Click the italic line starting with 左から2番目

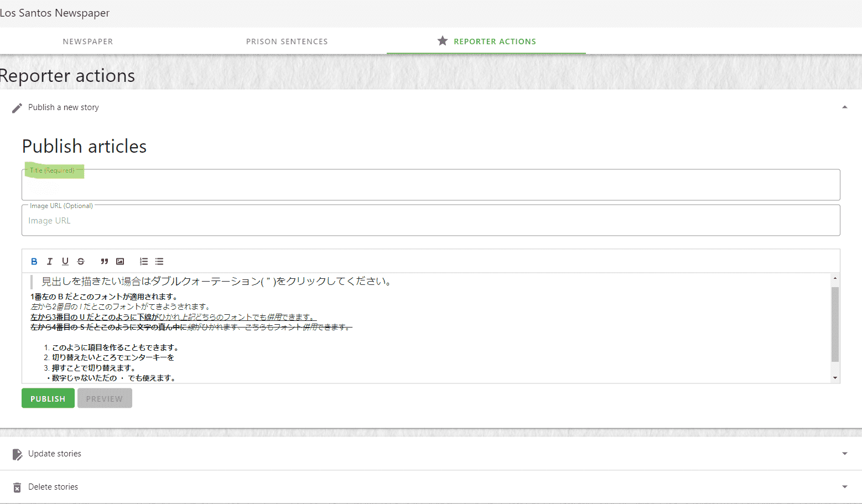121,306
